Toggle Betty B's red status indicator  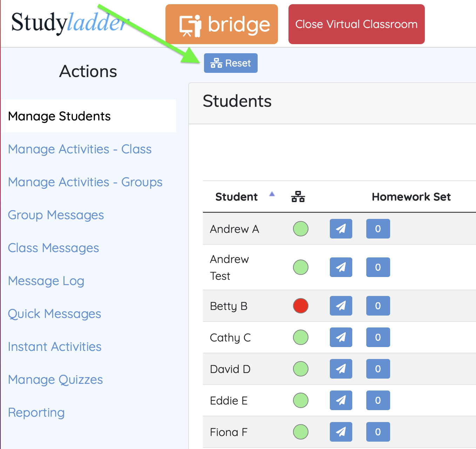click(x=300, y=306)
